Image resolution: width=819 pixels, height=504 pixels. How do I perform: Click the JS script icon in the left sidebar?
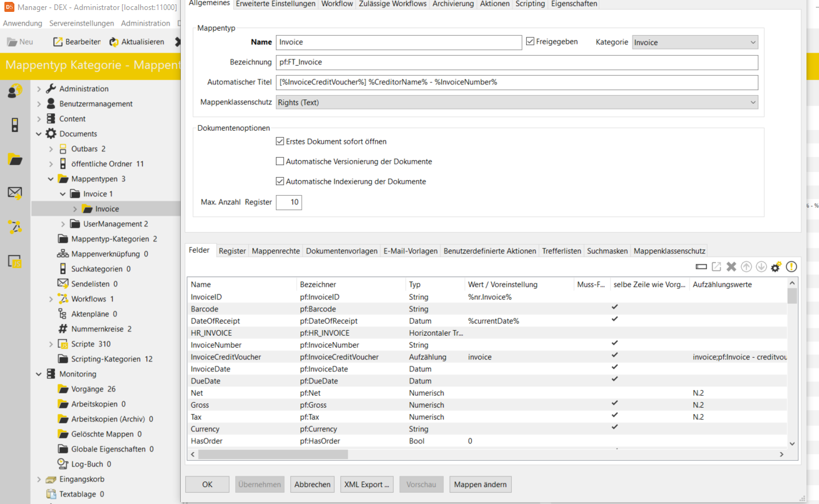click(15, 261)
